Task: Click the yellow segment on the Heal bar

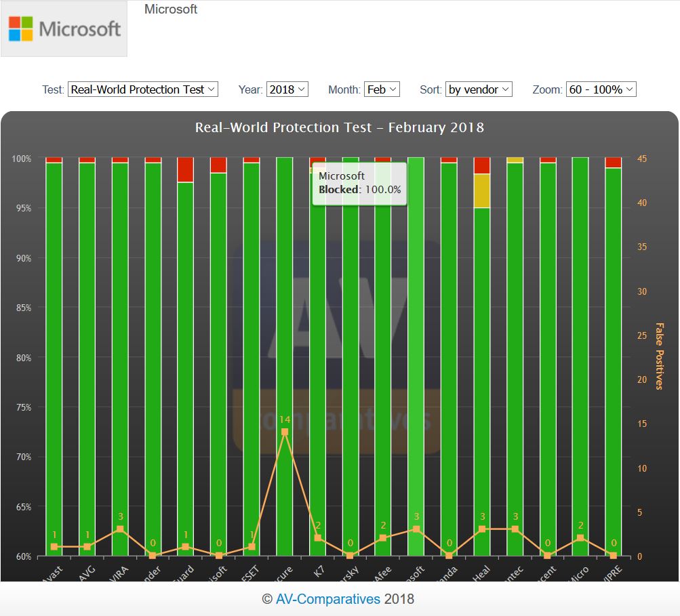Action: pos(482,190)
